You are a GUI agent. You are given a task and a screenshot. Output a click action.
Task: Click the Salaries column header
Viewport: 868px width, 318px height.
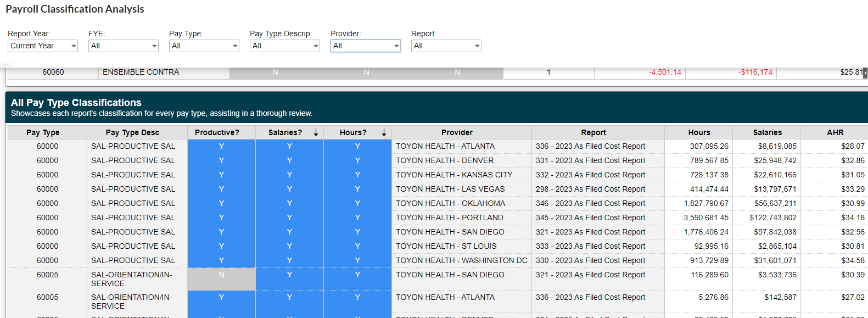click(766, 132)
